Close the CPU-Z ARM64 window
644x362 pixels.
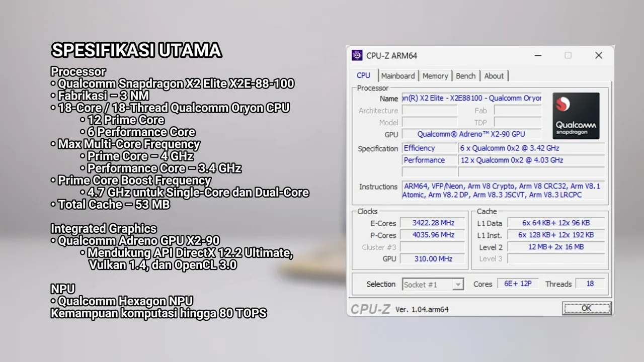click(599, 55)
